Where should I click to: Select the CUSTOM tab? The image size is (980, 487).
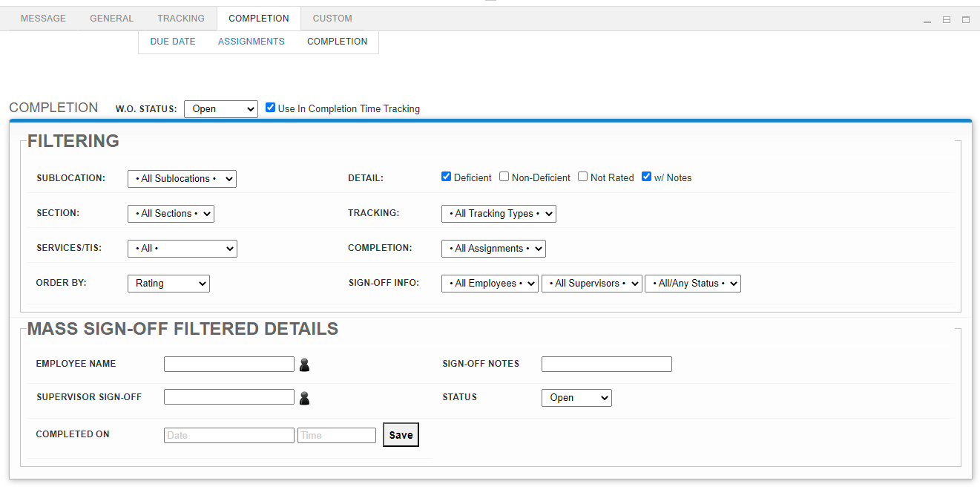(332, 18)
